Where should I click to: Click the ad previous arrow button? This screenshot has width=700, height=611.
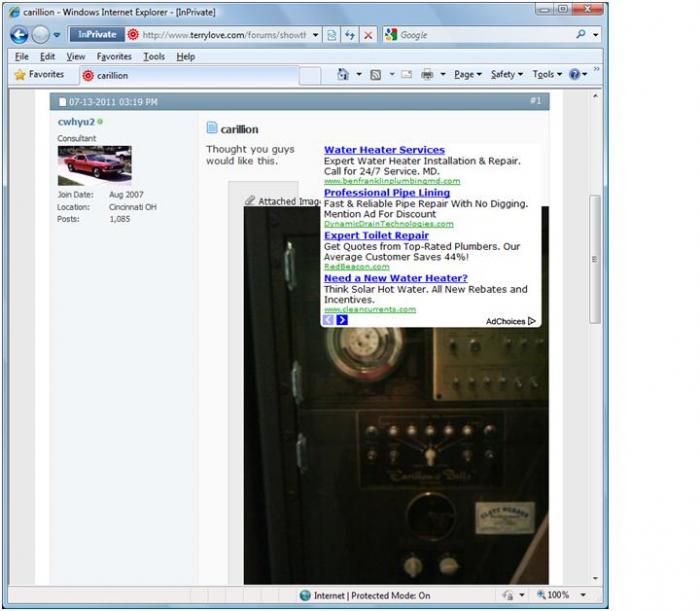(328, 320)
